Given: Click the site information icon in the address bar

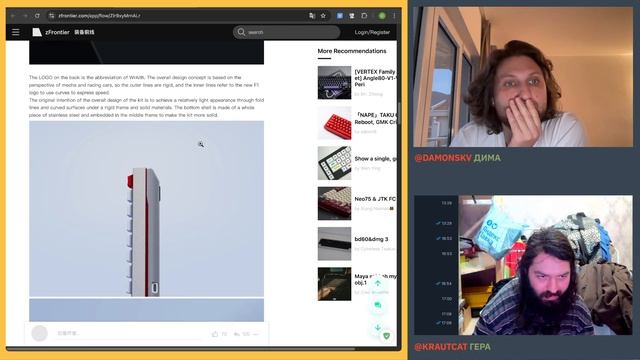Looking at the screenshot, I should [x=51, y=16].
